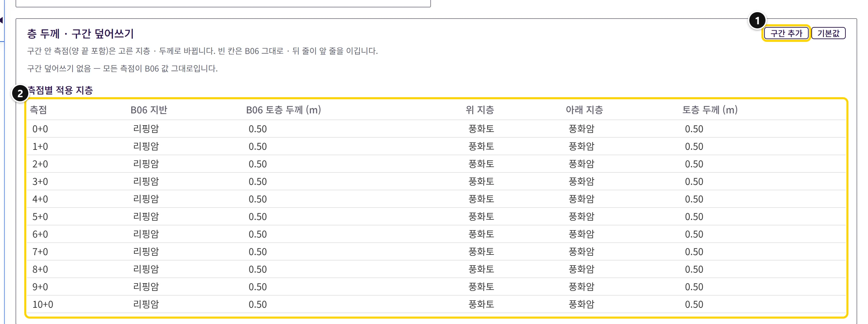868x324 pixels.
Task: Select the 측점 column header
Action: [38, 110]
